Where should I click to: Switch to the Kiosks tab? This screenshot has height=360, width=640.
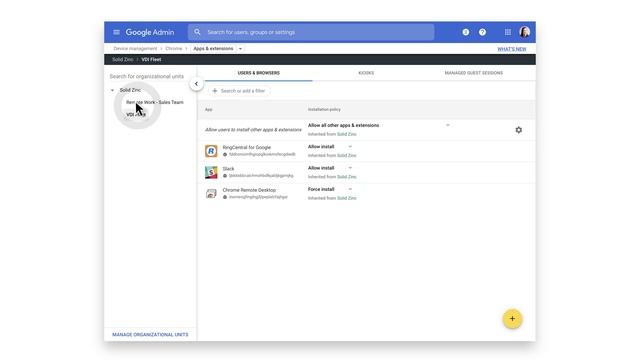366,73
